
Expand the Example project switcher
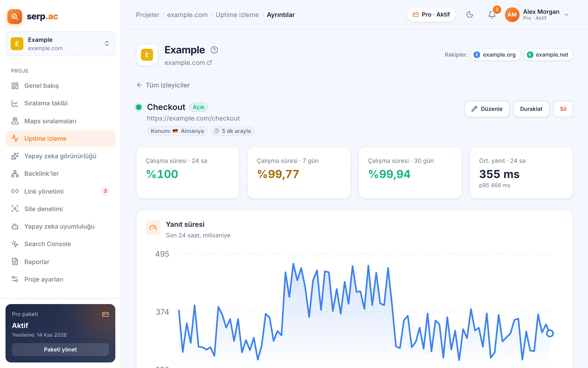[60, 44]
